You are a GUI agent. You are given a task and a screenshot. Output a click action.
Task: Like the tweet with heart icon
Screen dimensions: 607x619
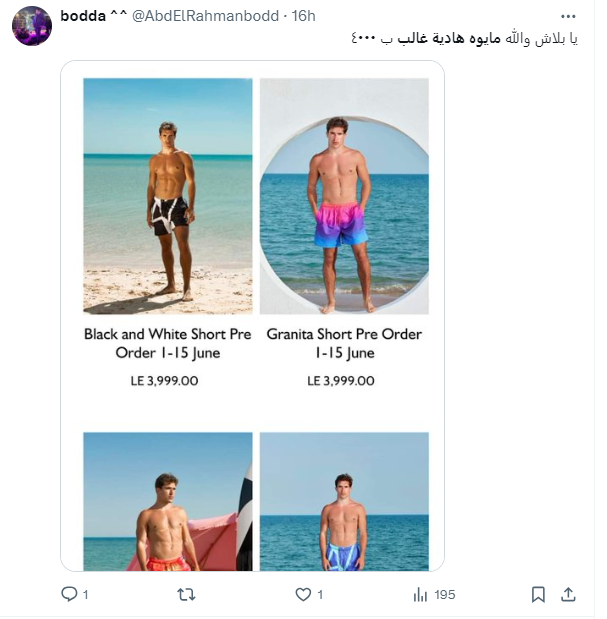304,594
